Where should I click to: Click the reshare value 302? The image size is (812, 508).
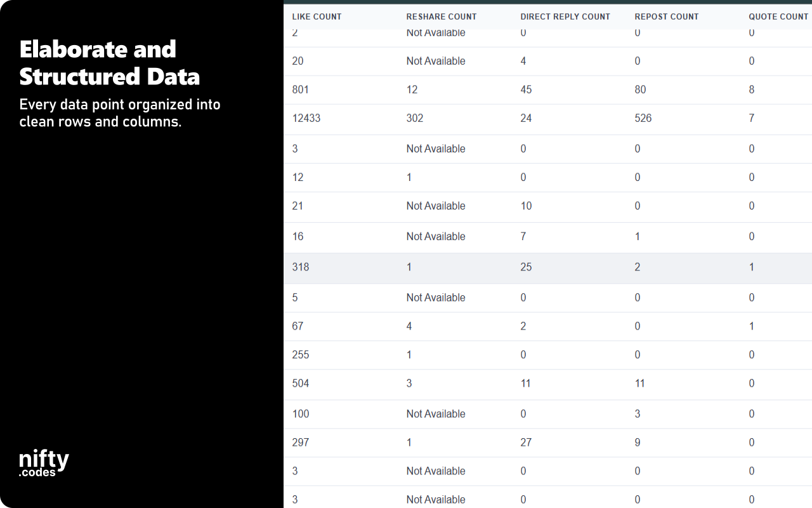pos(415,118)
